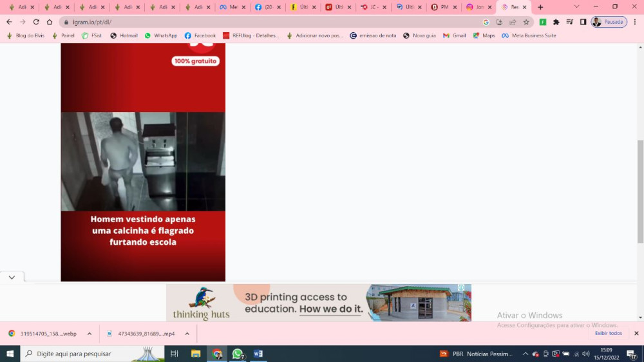Switch to the Meta 'Me' tab
Viewport: 644px width, 362px height.
point(232,7)
